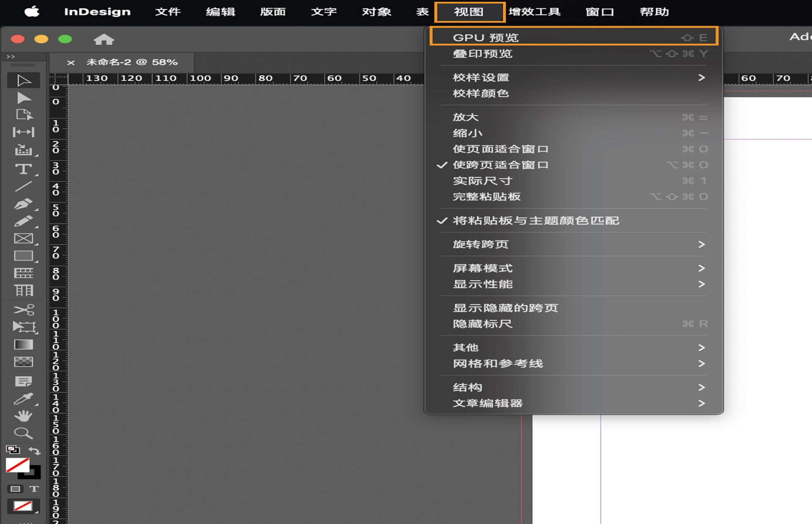This screenshot has width=812, height=524.
Task: Select the Scissors tool
Action: [x=24, y=310]
